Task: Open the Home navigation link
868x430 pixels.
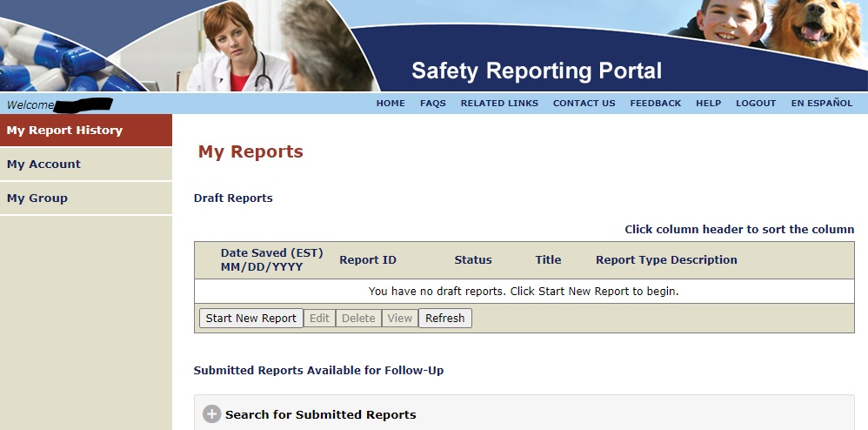Action: tap(391, 103)
